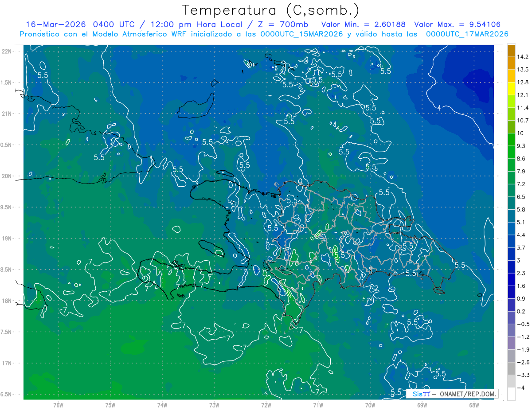Click the "Temperatura (C,somb.)" title
Screen dimensions: 532x411
point(270,10)
